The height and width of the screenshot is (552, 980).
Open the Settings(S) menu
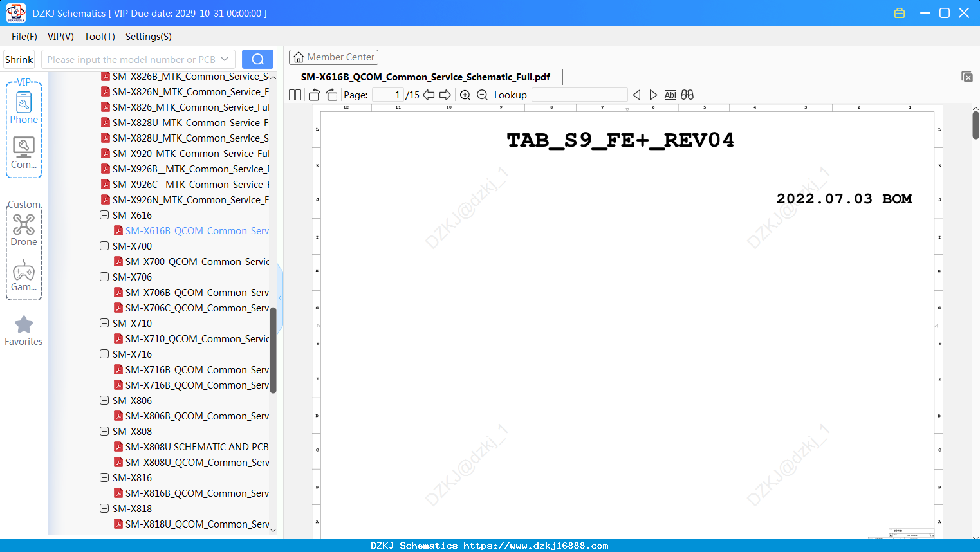(149, 37)
